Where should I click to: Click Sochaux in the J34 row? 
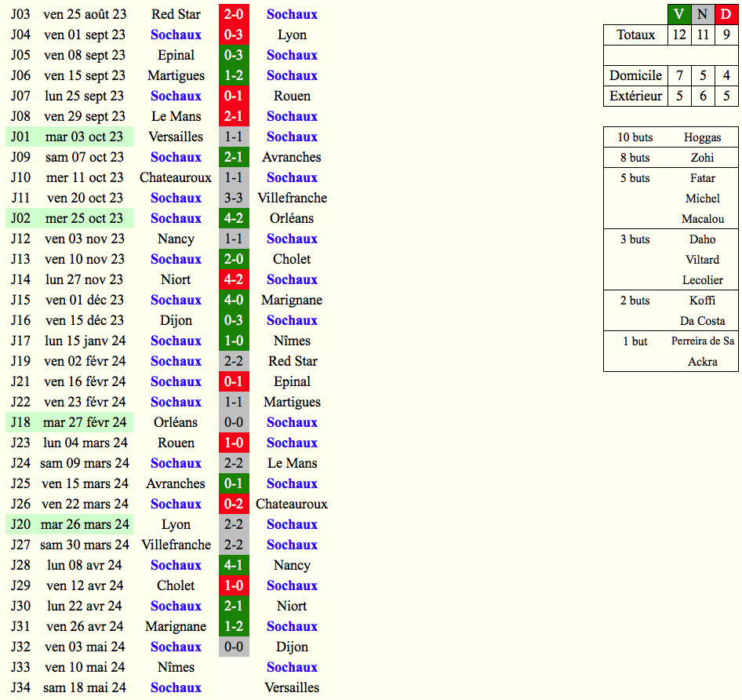176,687
